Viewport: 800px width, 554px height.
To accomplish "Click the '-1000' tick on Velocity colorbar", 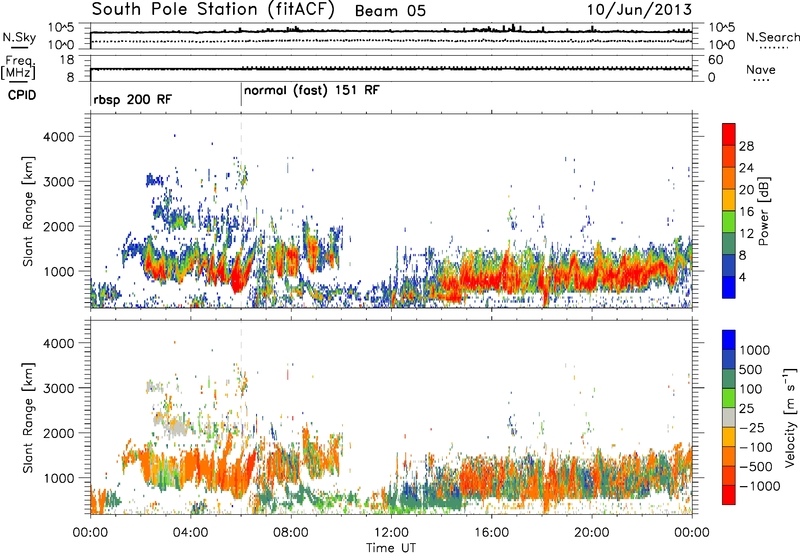I will [x=759, y=486].
